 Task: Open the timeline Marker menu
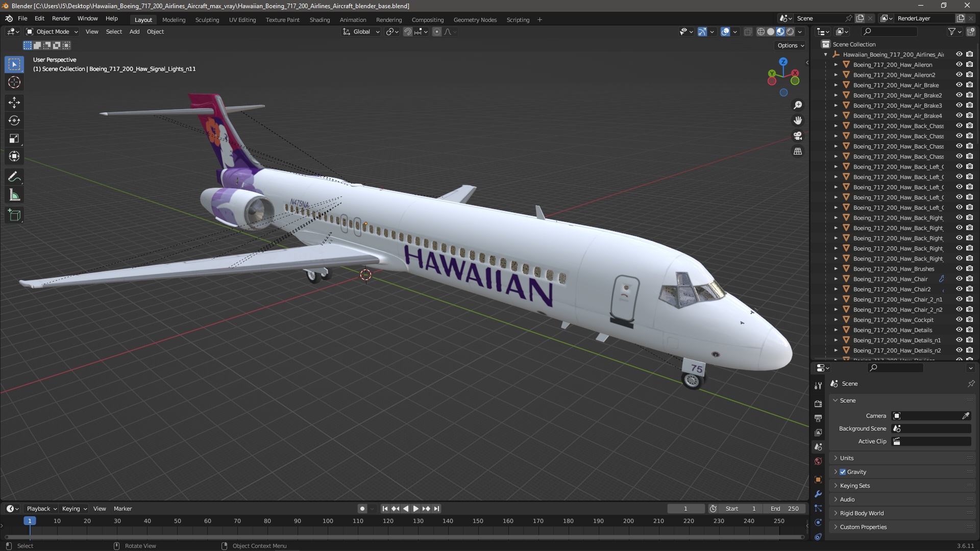(x=122, y=509)
